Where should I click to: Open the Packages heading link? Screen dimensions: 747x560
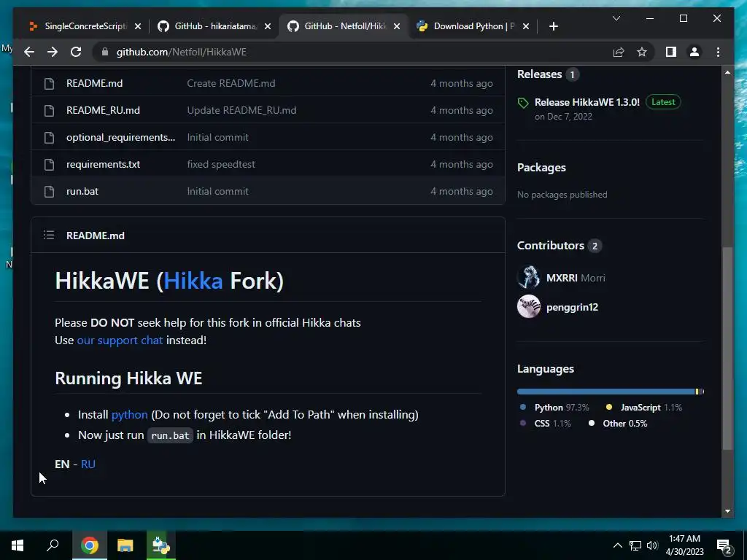(x=542, y=168)
